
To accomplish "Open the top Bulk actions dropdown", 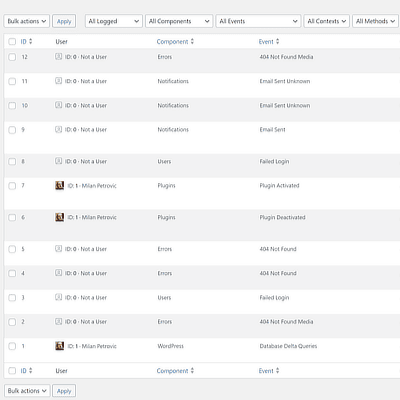I will click(x=27, y=21).
